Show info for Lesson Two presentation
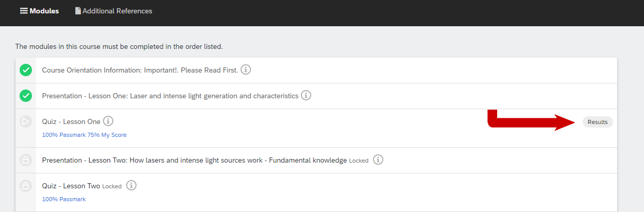Viewport: 644px width, 212px height. click(x=378, y=160)
